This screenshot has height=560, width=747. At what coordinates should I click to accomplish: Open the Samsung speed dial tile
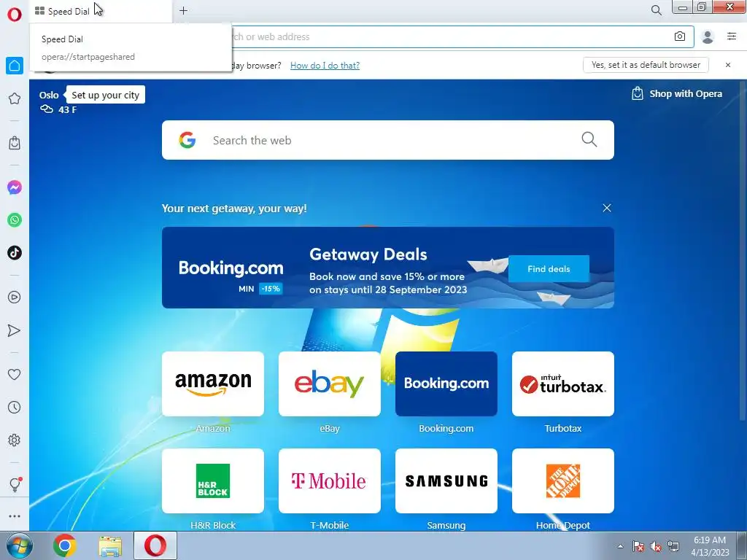(x=446, y=481)
